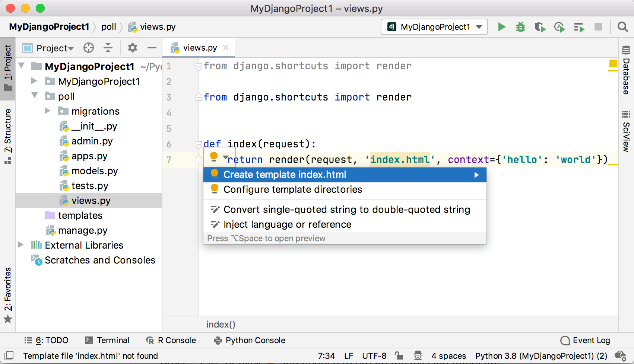Click the Search Everywhere magnifier icon
The image size is (634, 364).
point(622,27)
